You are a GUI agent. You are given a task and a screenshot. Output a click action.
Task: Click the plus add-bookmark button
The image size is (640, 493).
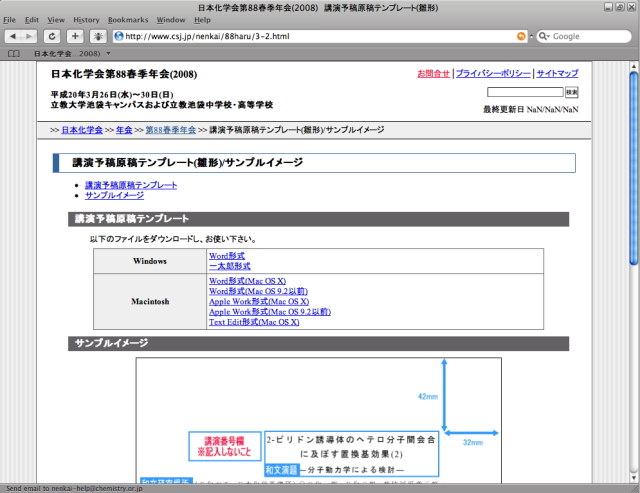pyautogui.click(x=76, y=36)
